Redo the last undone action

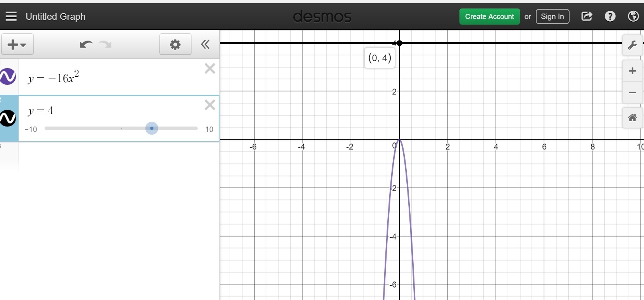[x=105, y=45]
